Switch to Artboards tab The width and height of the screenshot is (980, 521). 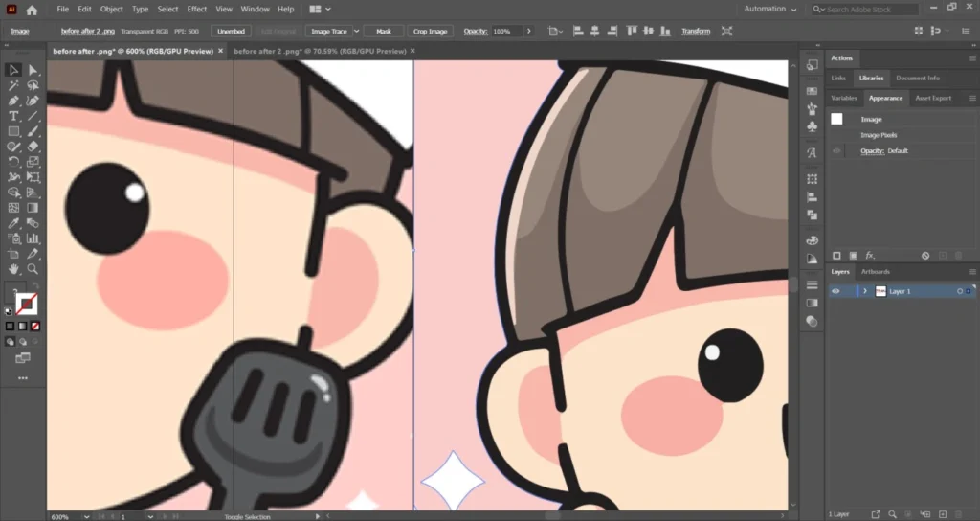[x=875, y=271]
